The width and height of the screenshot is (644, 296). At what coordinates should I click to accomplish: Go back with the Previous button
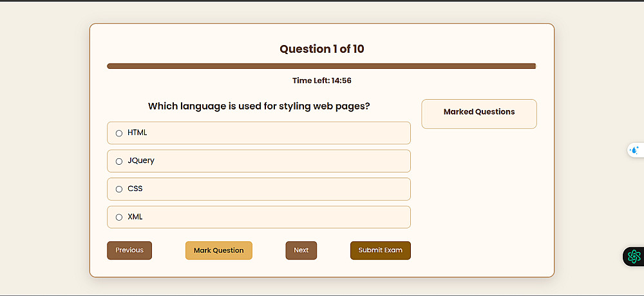pyautogui.click(x=129, y=250)
